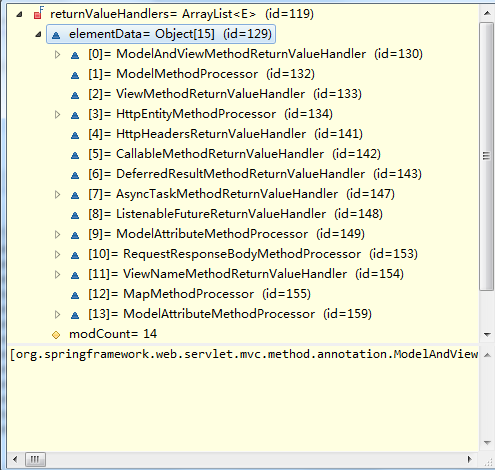495x470 pixels.
Task: Select row [13]= ModelAttributeMethodProcessor (id=159)
Action: (x=230, y=314)
